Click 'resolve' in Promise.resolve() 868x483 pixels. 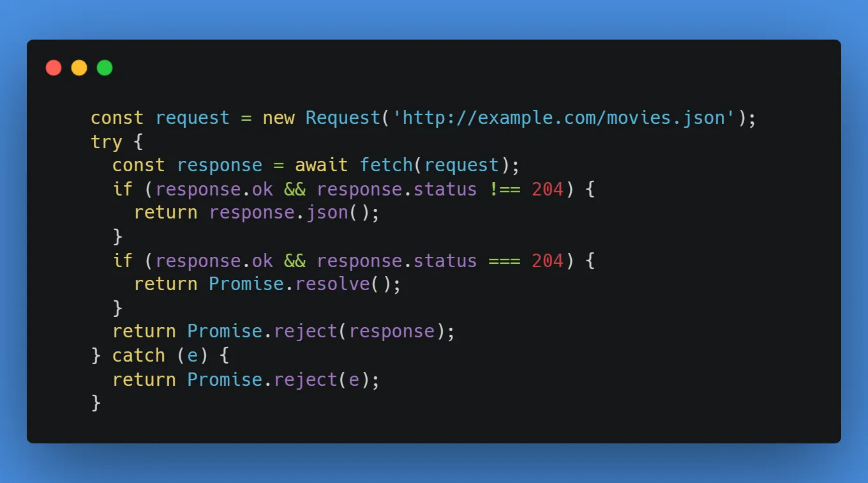[333, 284]
